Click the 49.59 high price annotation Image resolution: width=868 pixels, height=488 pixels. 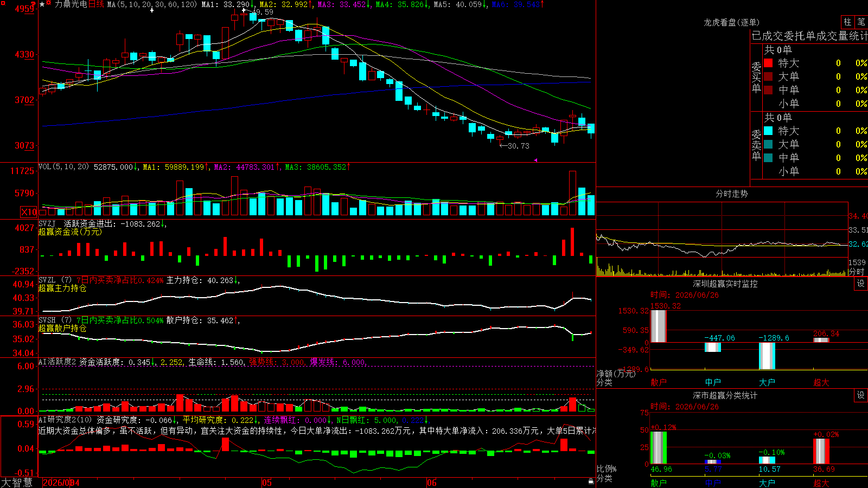click(263, 11)
